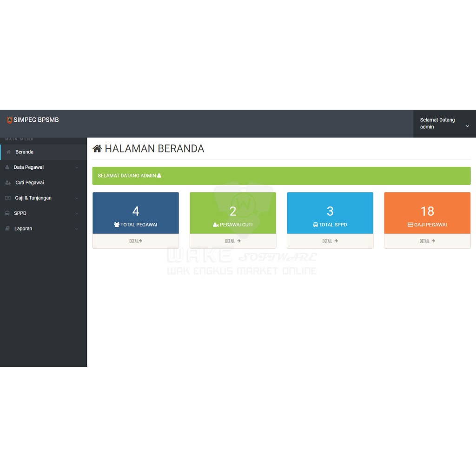Open the Data Pegawai menu
The image size is (476, 476).
click(x=43, y=167)
